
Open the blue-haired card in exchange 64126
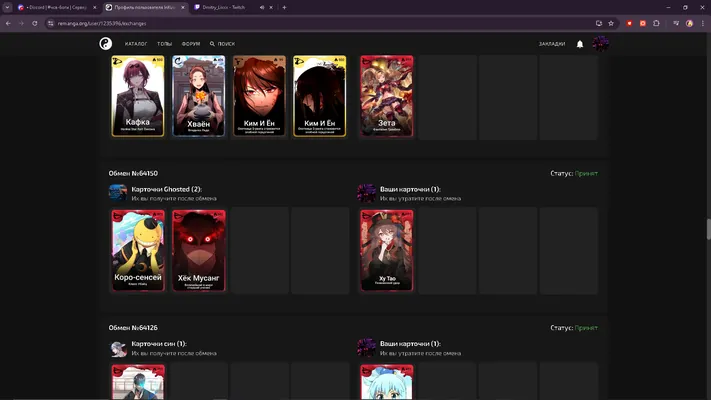click(x=387, y=382)
